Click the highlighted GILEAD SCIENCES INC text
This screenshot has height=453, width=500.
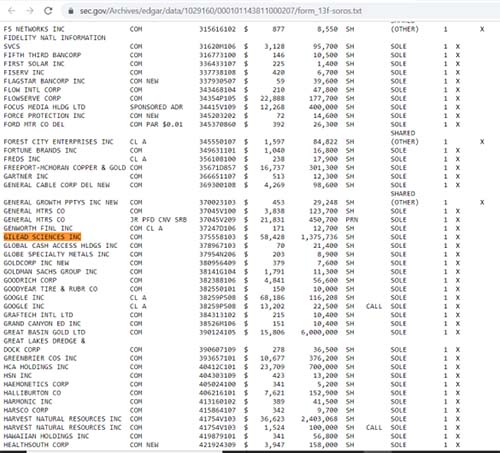point(42,237)
